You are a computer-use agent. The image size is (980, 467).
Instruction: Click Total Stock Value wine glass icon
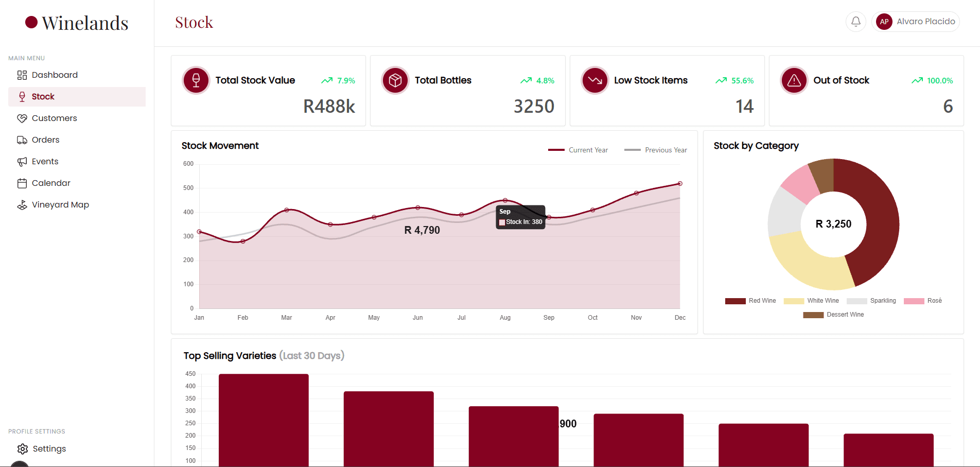pyautogui.click(x=196, y=80)
